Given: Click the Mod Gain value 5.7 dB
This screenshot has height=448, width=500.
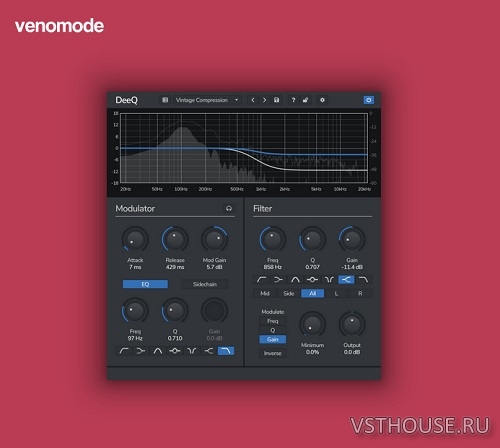Looking at the screenshot, I should point(214,267).
